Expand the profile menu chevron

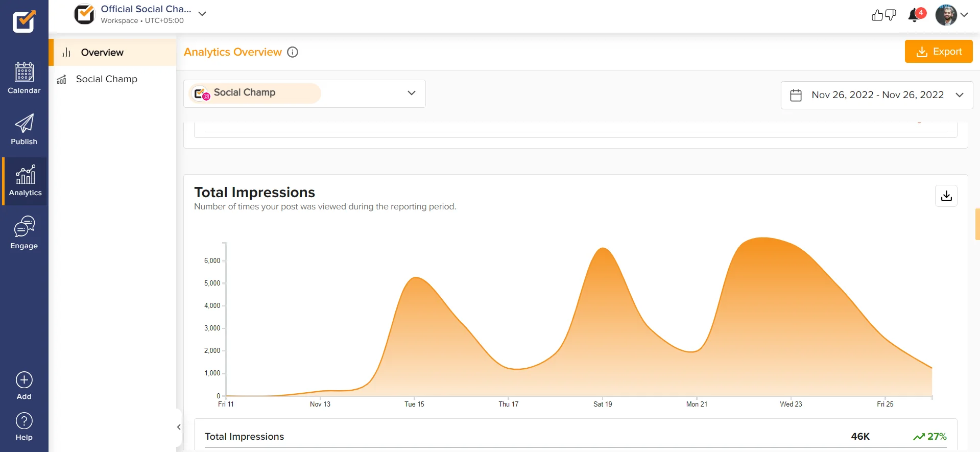click(x=964, y=15)
